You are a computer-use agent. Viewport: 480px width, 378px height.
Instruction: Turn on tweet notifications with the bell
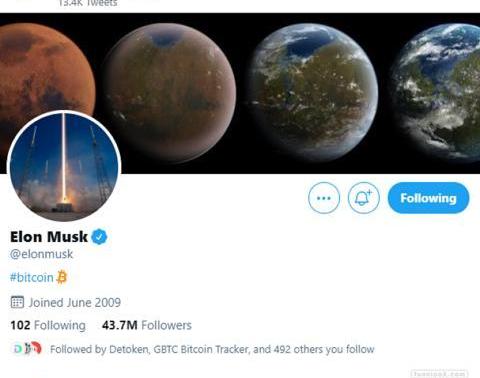tap(363, 198)
